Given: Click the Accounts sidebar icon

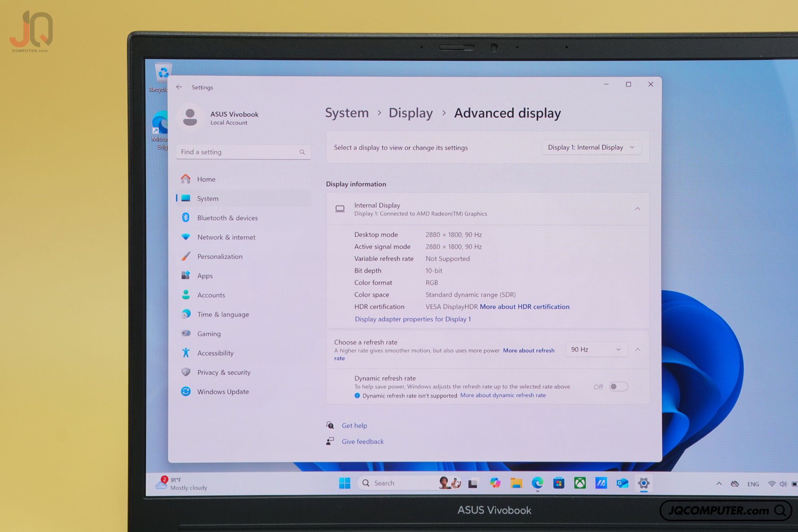Looking at the screenshot, I should 186,295.
